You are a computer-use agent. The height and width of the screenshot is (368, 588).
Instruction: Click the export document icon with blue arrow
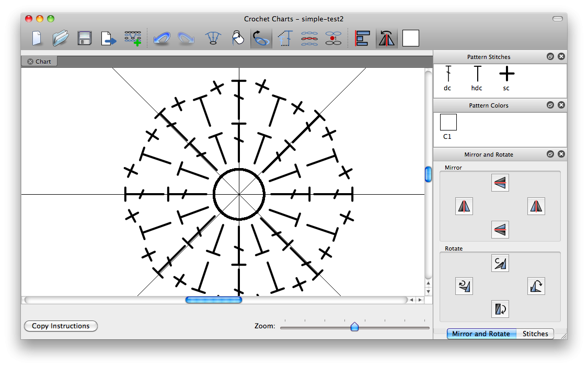[x=109, y=38]
